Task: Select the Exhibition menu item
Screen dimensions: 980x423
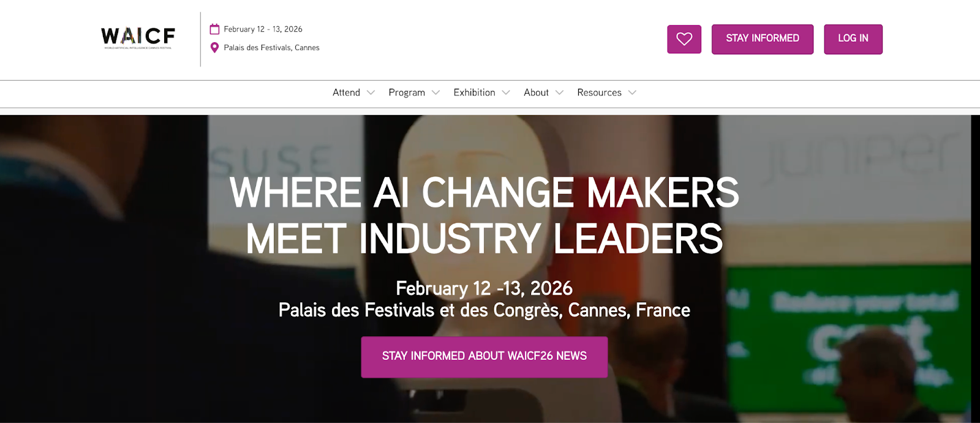Action: click(475, 92)
